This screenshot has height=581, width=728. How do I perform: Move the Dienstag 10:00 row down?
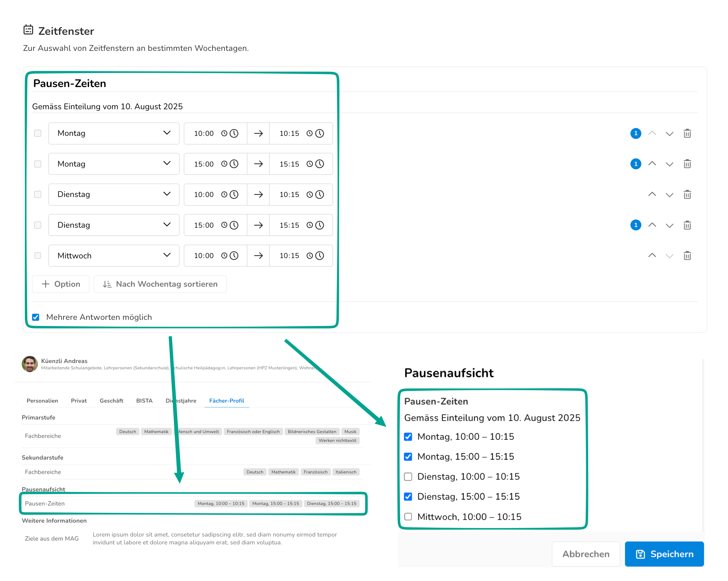669,195
